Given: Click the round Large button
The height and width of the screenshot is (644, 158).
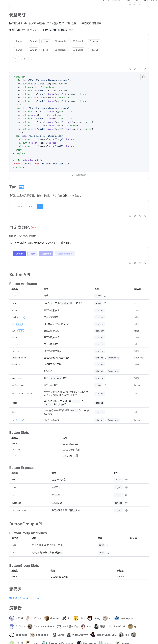Looking at the screenshot, I should [x=19, y=50].
